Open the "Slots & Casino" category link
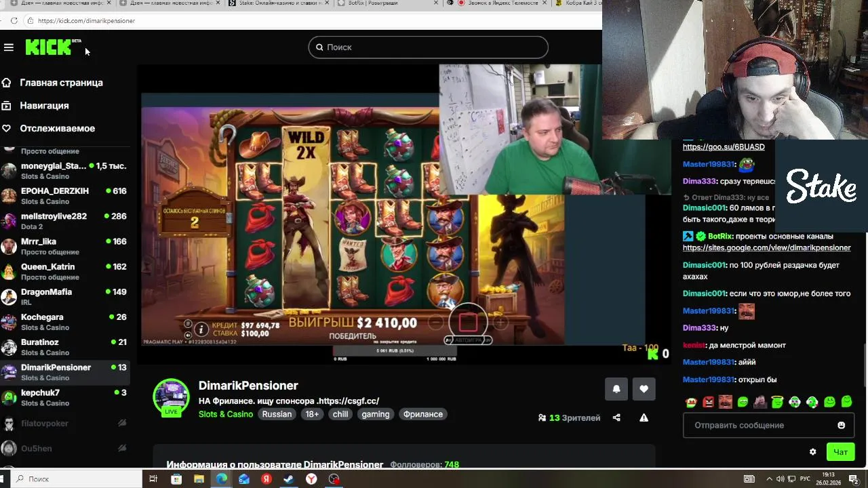Image resolution: width=868 pixels, height=488 pixels. coord(226,414)
